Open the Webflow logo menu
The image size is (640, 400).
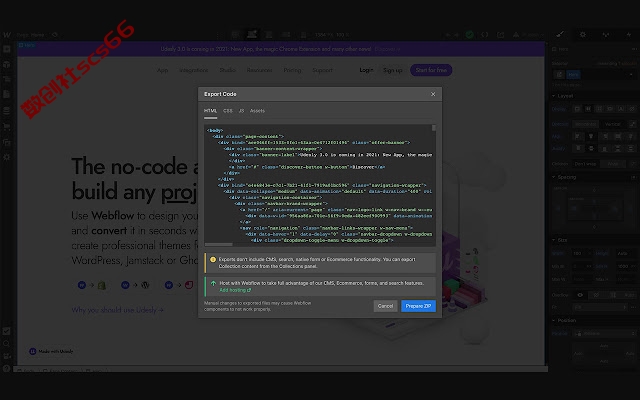7,35
